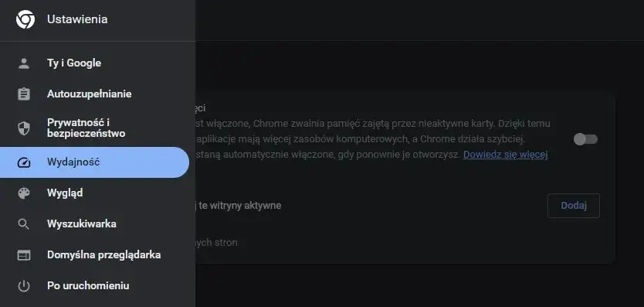Screen dimensions: 644x307
Task: Click the Chrome logo next to Ustawienia
Action: click(25, 19)
